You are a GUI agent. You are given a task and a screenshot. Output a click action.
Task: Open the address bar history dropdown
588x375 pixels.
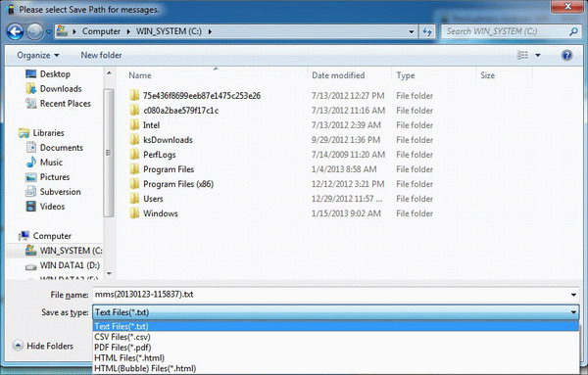click(x=412, y=31)
